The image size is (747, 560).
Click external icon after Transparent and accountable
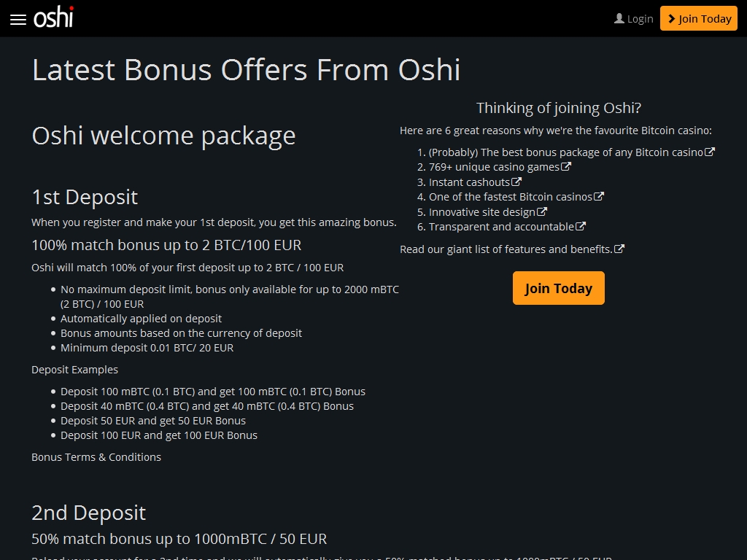pos(581,226)
